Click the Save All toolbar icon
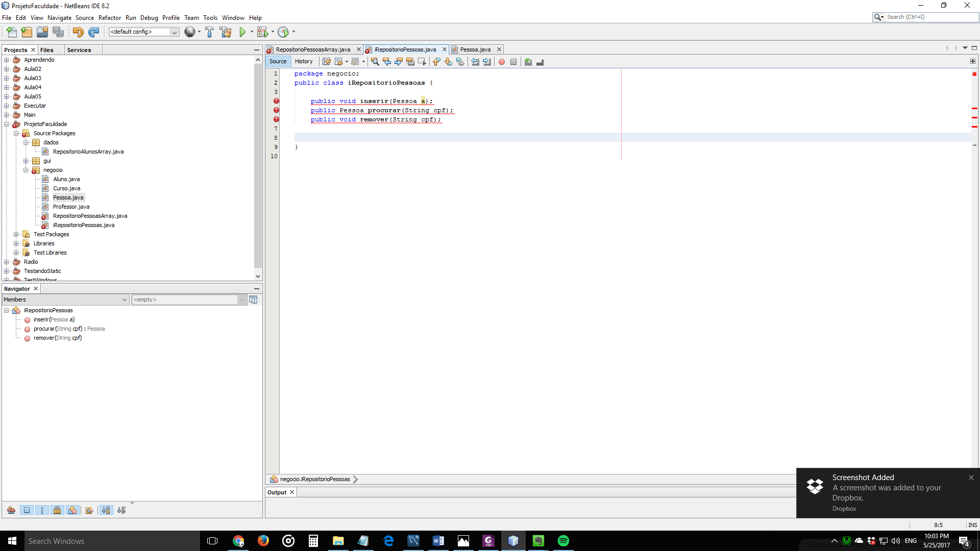Screen dimensions: 980x551 click(x=59, y=32)
